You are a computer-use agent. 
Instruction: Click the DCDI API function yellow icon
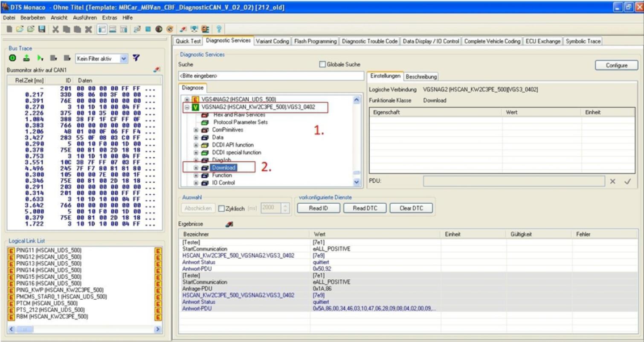click(x=205, y=145)
